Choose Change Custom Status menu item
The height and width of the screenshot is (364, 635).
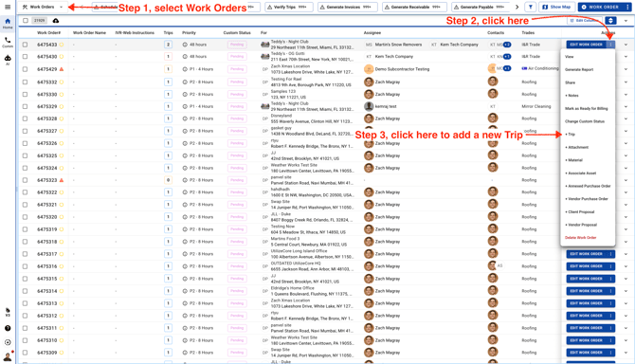coord(585,121)
